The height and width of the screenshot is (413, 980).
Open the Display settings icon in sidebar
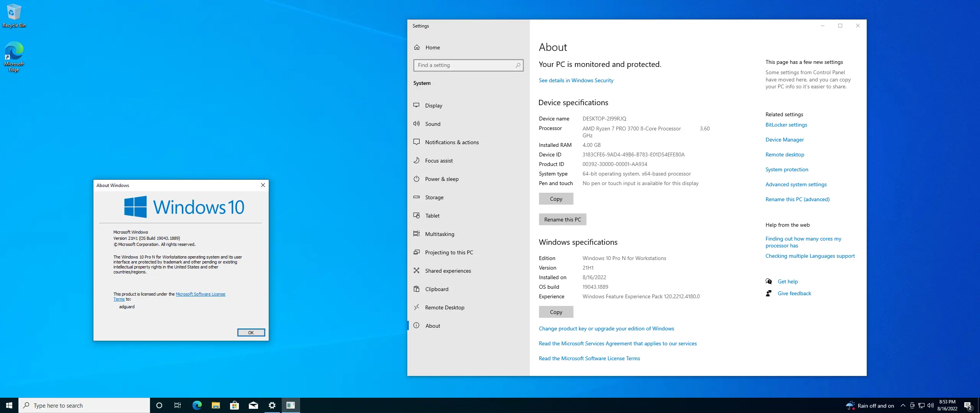tap(416, 105)
